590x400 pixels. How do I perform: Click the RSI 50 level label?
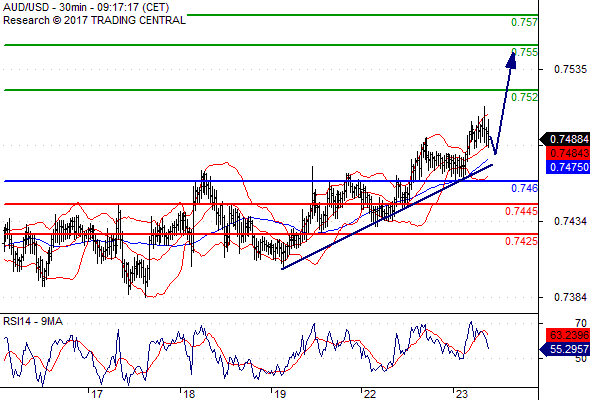coord(581,358)
